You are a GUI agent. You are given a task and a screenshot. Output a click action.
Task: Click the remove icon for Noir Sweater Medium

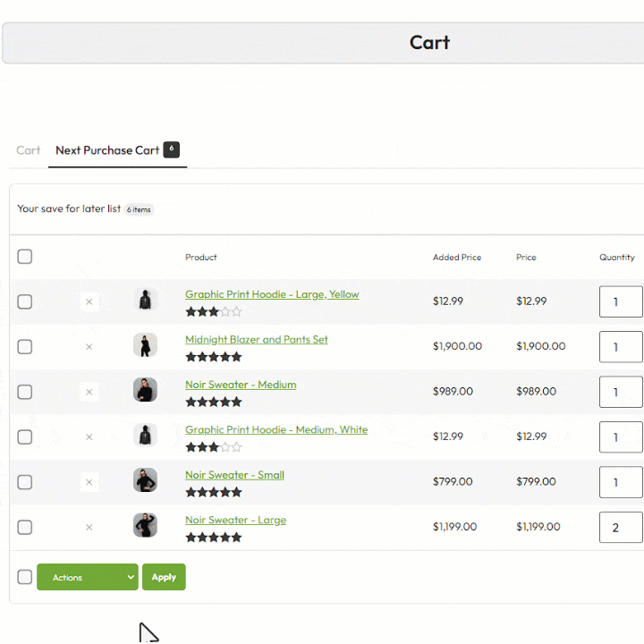tap(89, 392)
